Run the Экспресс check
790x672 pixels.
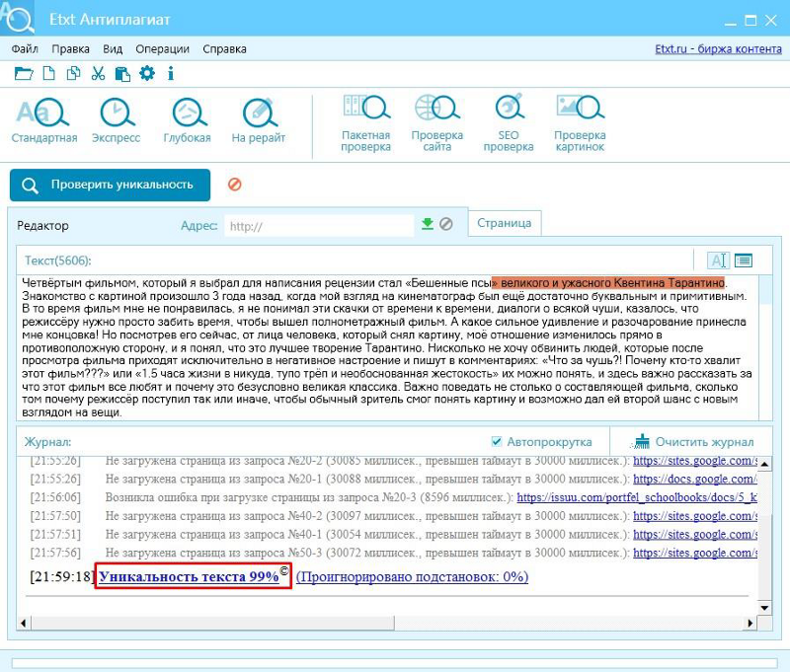(x=117, y=120)
